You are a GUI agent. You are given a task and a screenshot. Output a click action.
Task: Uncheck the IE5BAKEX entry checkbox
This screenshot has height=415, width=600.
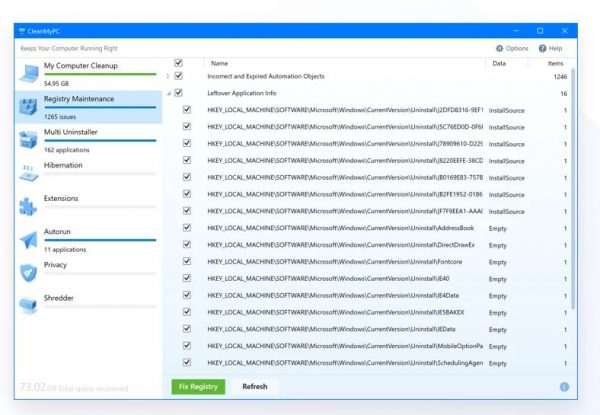pyautogui.click(x=187, y=312)
